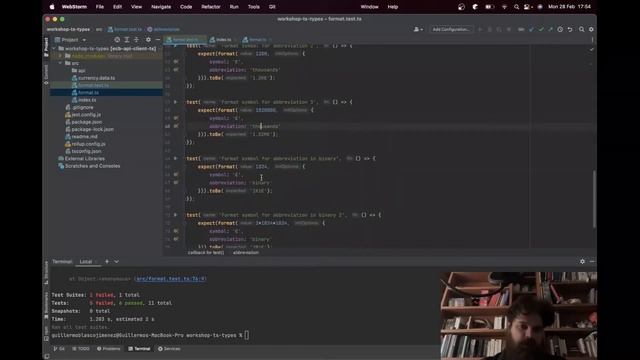
Task: Follow the src/format.test.ts link in terminal
Action: (171, 279)
